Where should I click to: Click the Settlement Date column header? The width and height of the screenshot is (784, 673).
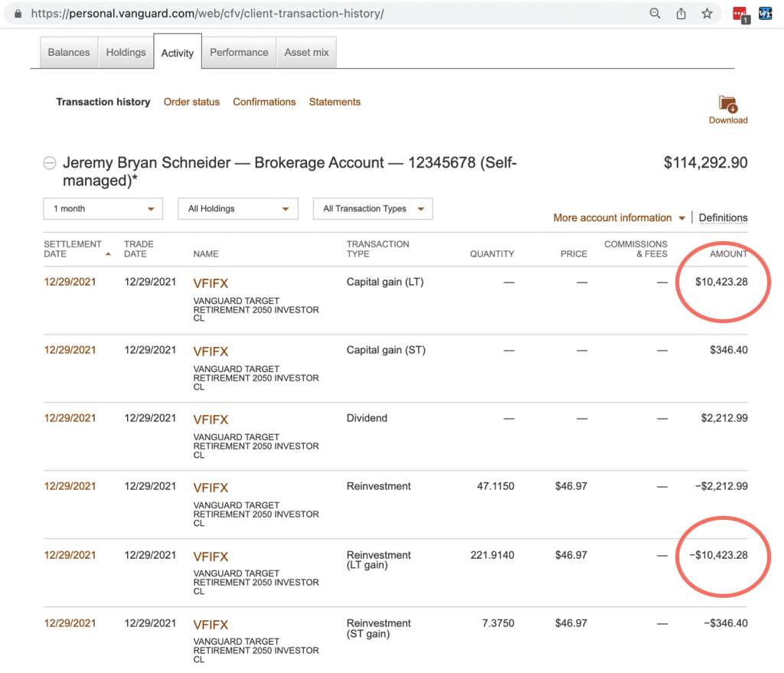coord(73,249)
